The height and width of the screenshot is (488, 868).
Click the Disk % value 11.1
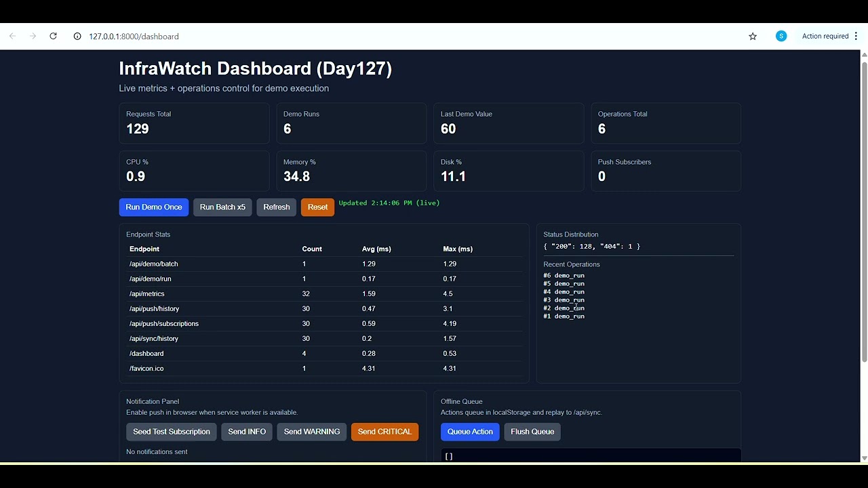tap(453, 176)
